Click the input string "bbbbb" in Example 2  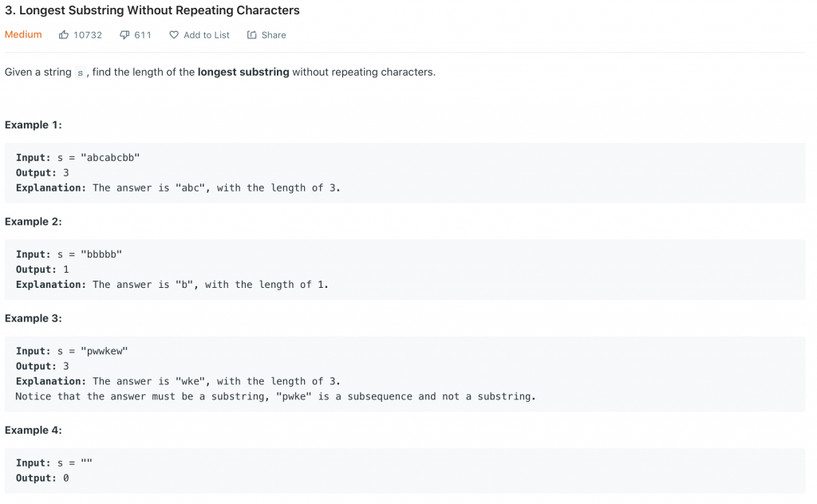click(101, 254)
